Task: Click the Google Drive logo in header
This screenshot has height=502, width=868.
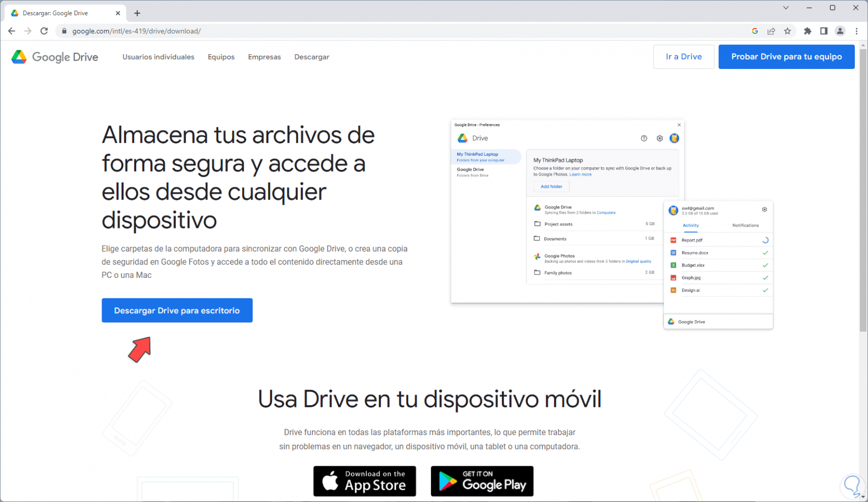Action: pyautogui.click(x=55, y=57)
